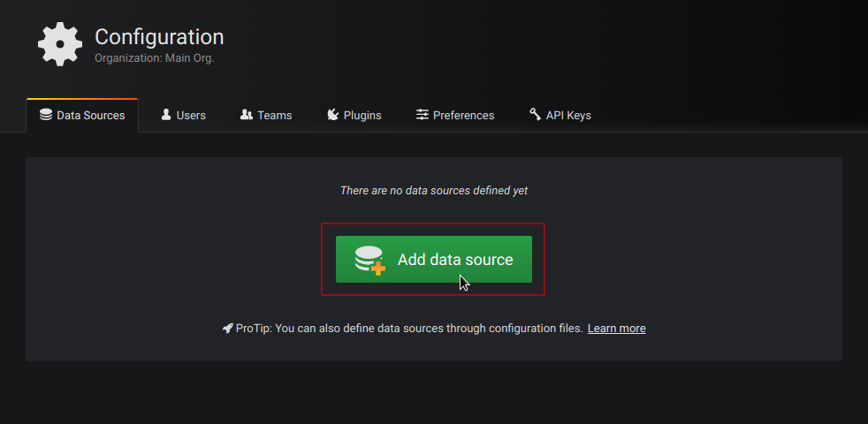Click the Configuration page heading
Screen dimensions: 868x424
click(159, 37)
